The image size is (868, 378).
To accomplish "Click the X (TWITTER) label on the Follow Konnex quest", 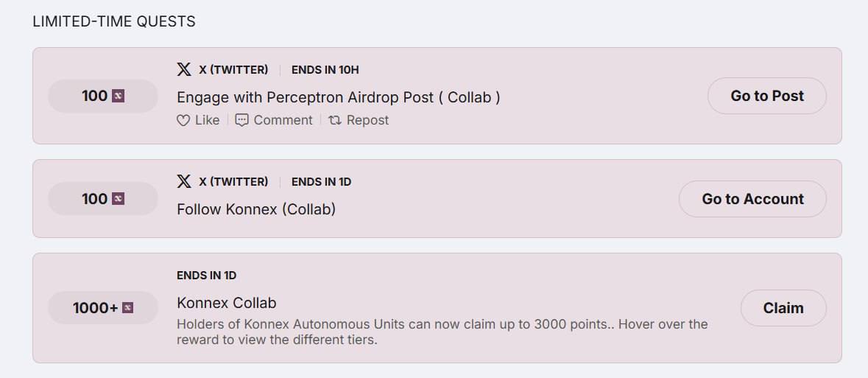I will 233,181.
